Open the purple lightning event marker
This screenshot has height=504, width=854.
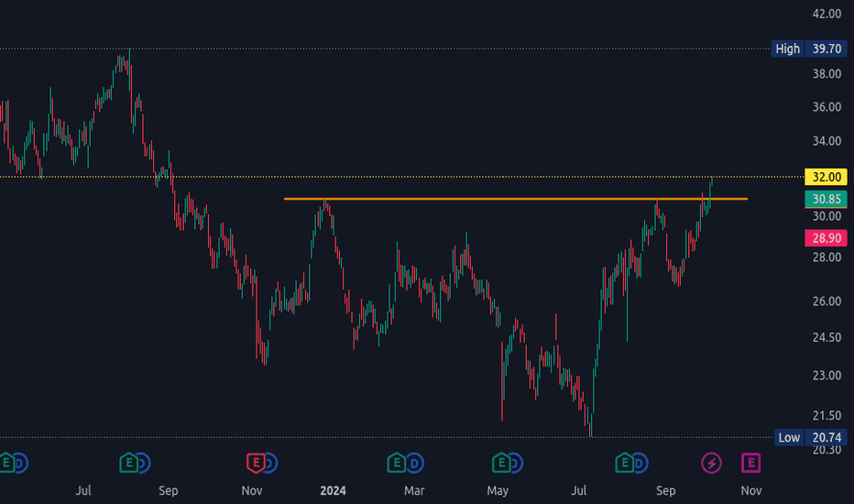pyautogui.click(x=711, y=463)
